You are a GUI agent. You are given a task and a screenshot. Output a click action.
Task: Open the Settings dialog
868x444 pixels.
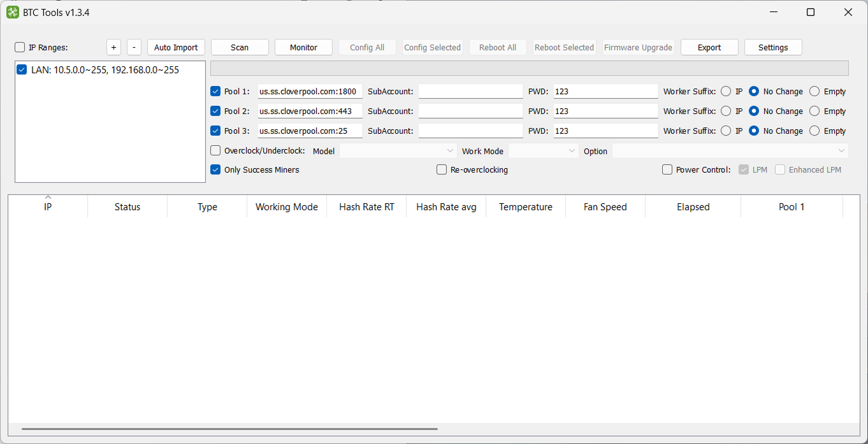(x=773, y=47)
